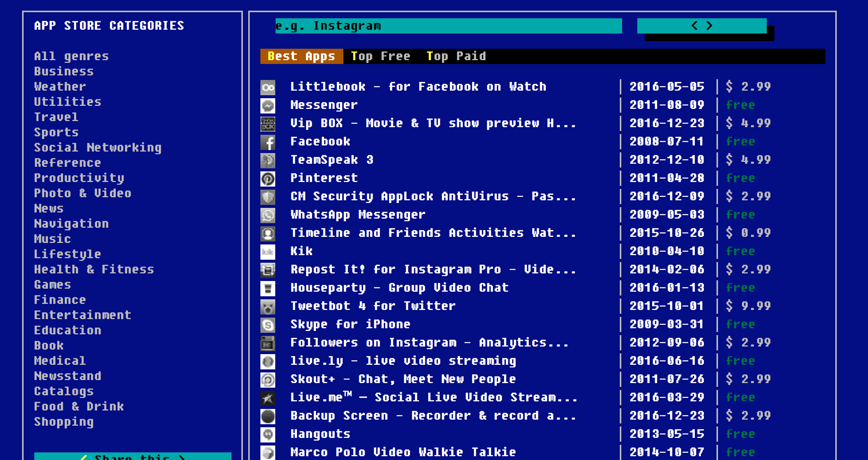Select the Best Apps tab
The height and width of the screenshot is (460, 868).
(301, 56)
